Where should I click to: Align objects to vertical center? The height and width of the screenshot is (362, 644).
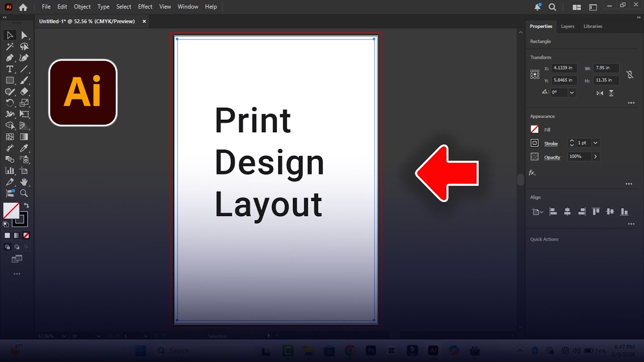coord(610,212)
